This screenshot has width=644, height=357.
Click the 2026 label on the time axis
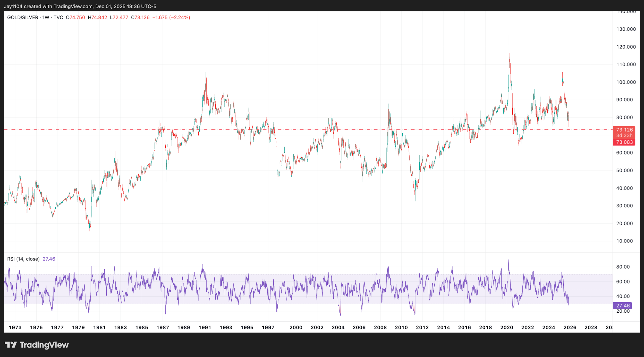[x=570, y=328]
